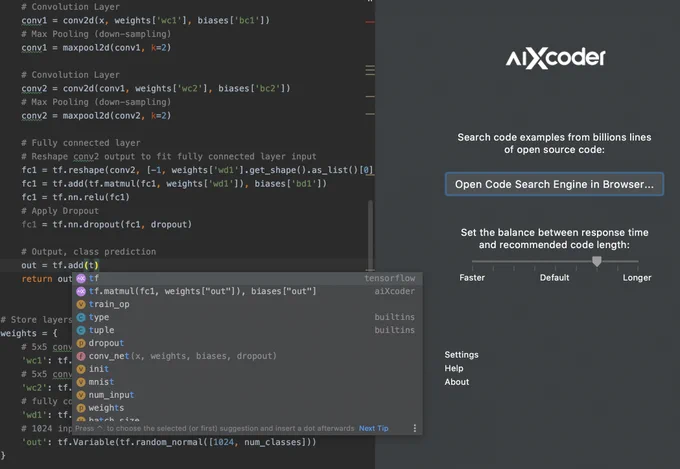
Task: Click the aiXcoder logo
Action: (x=555, y=58)
